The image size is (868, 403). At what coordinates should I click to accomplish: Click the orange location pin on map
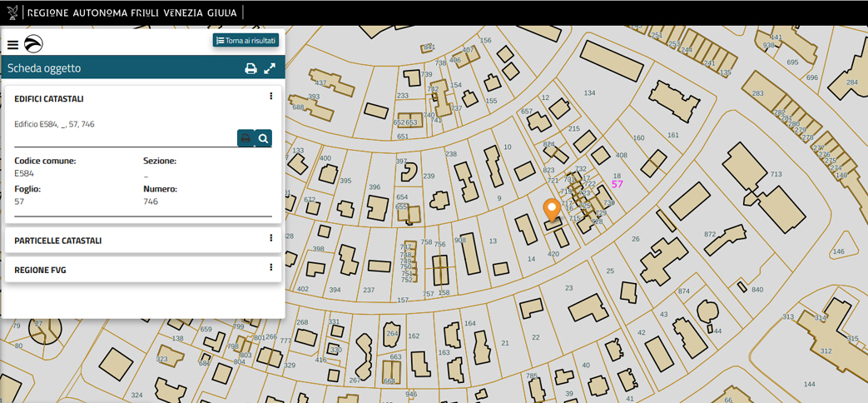pyautogui.click(x=551, y=210)
